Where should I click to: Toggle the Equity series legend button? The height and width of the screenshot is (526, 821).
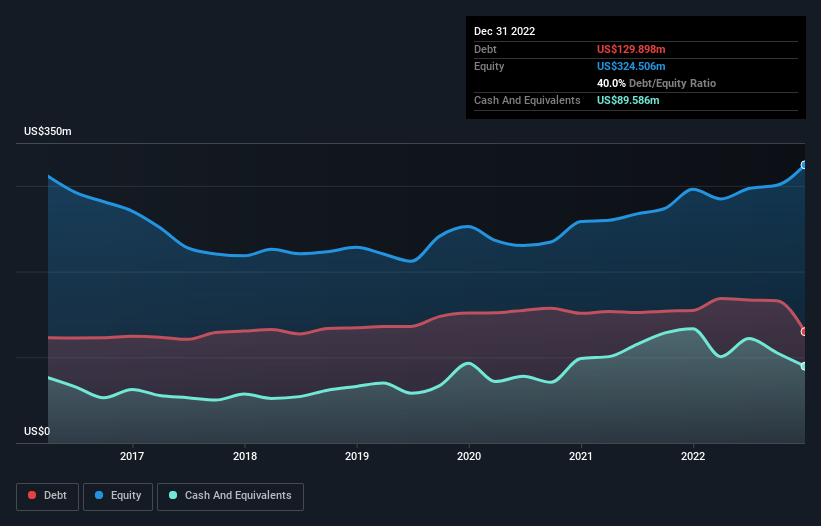coord(118,496)
